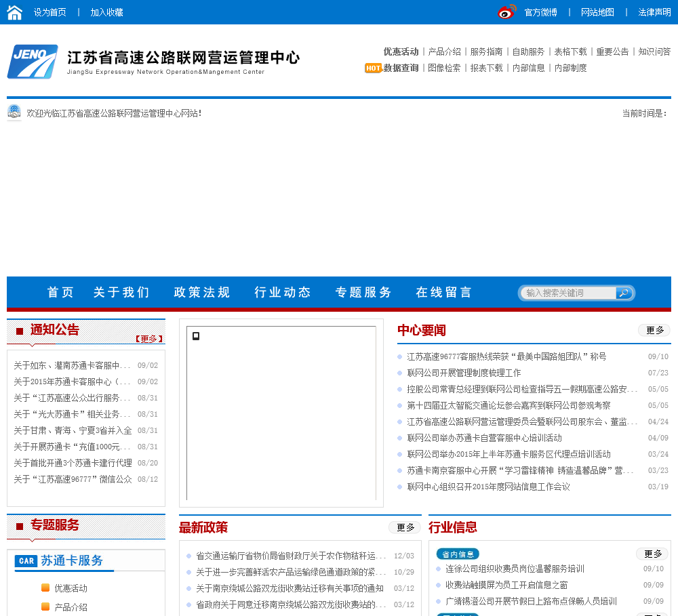Click 更多 button for 最新政策
Image resolution: width=678 pixels, height=616 pixels.
click(405, 527)
